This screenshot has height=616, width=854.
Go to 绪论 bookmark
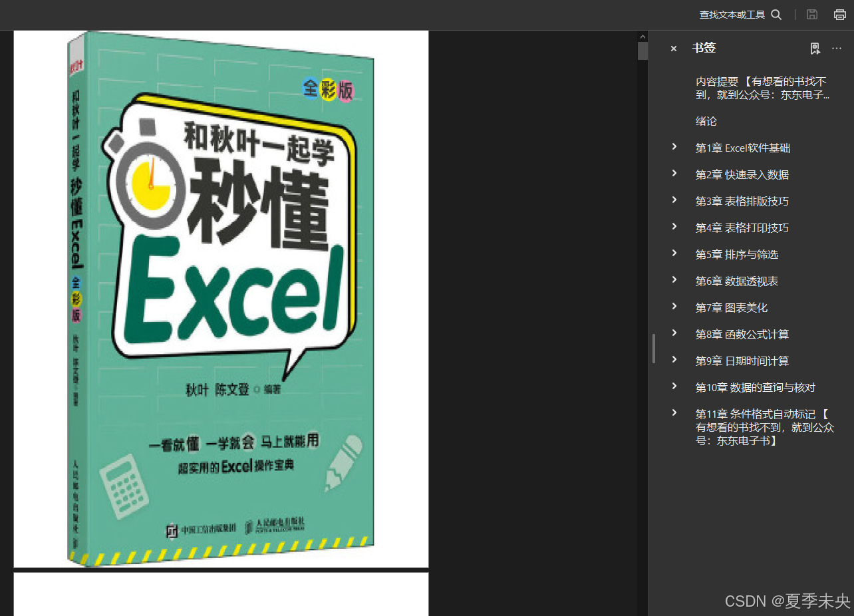[x=706, y=121]
